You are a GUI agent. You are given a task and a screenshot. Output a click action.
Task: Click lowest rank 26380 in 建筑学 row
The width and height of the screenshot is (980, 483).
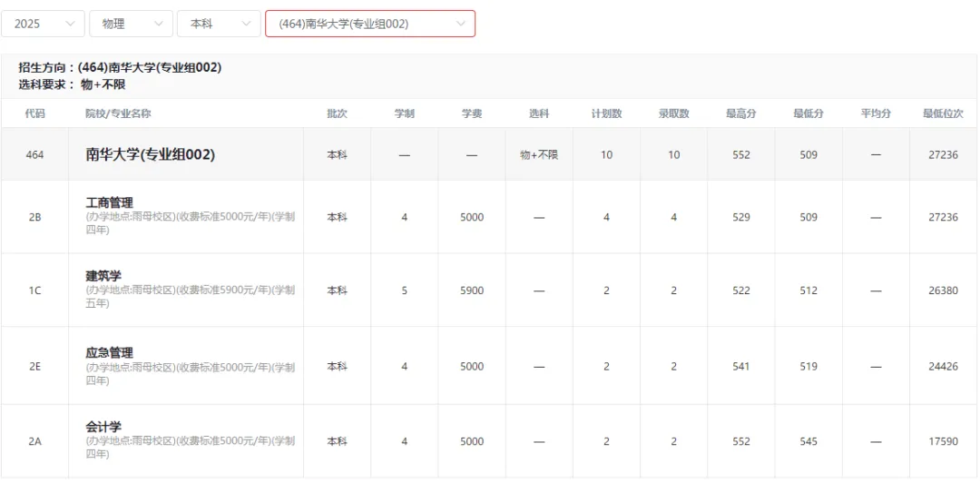(944, 291)
